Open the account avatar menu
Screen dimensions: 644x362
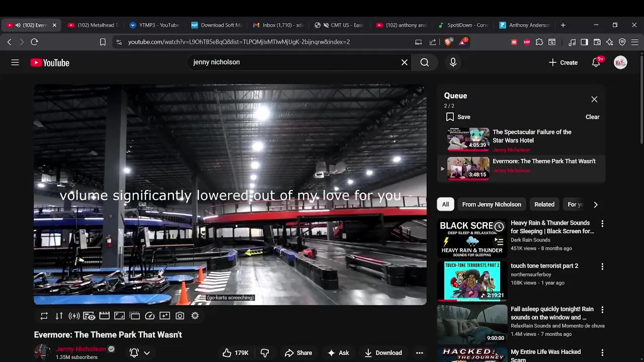(x=620, y=62)
